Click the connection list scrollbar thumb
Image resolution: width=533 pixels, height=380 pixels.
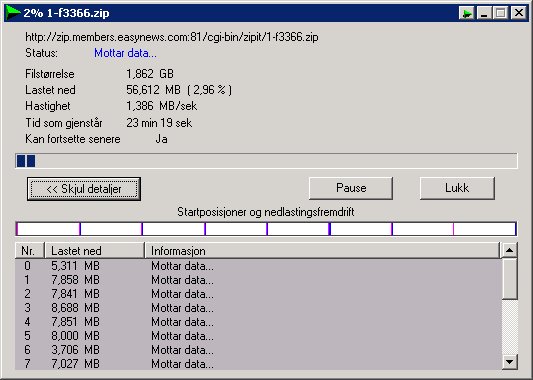(x=510, y=279)
